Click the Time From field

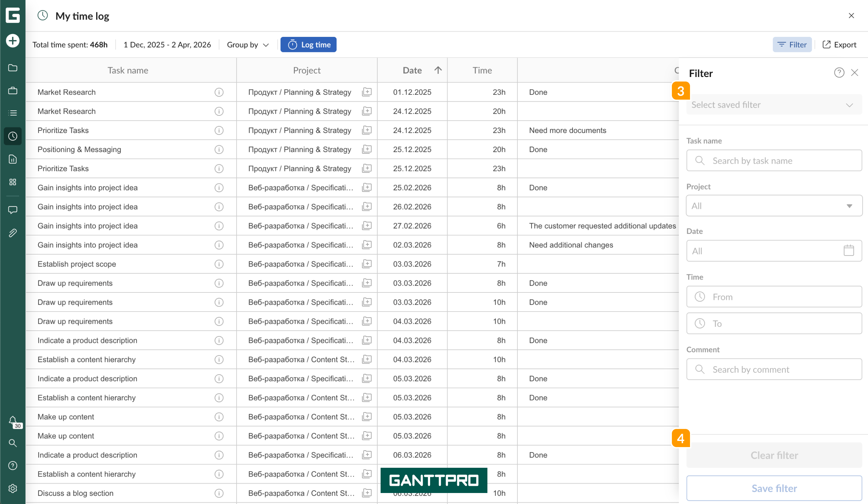(x=774, y=297)
